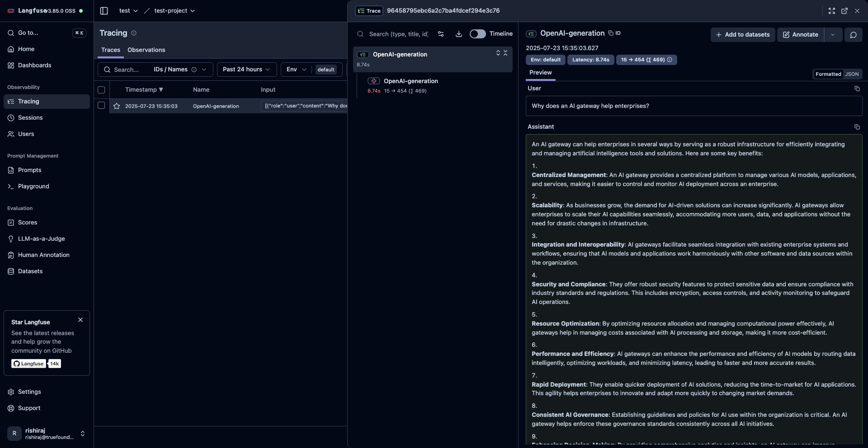Expand all nodes in trace tree
868x448 pixels.
coord(498,53)
